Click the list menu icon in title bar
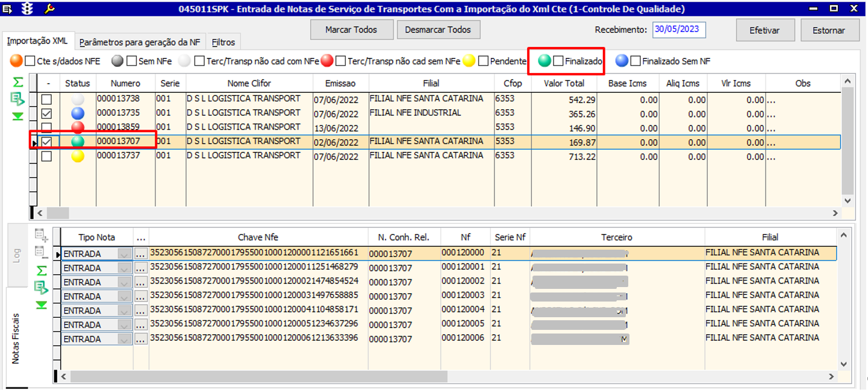The image size is (868, 392). coord(7,8)
